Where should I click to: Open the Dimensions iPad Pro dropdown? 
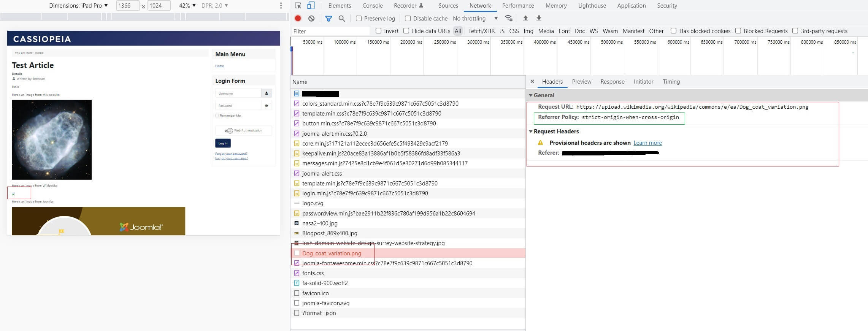tap(79, 6)
